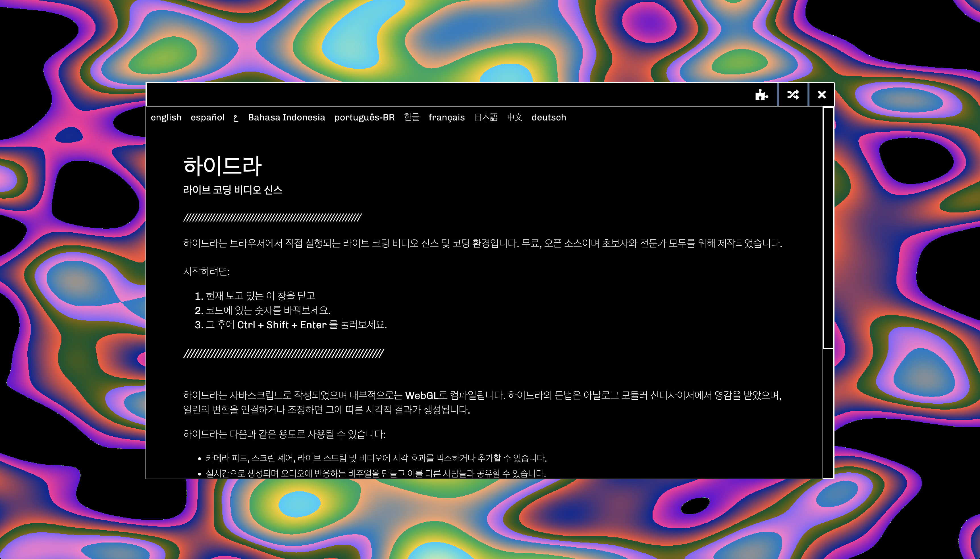Switch language to français

coord(447,118)
